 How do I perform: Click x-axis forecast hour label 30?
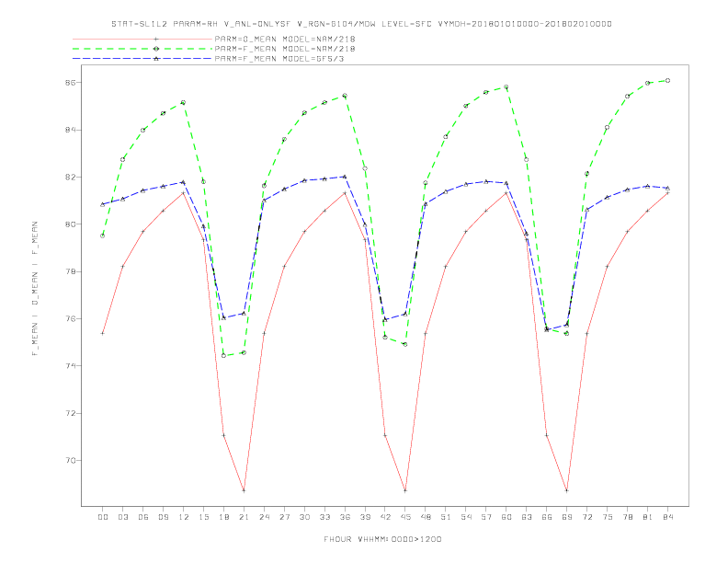(x=304, y=517)
